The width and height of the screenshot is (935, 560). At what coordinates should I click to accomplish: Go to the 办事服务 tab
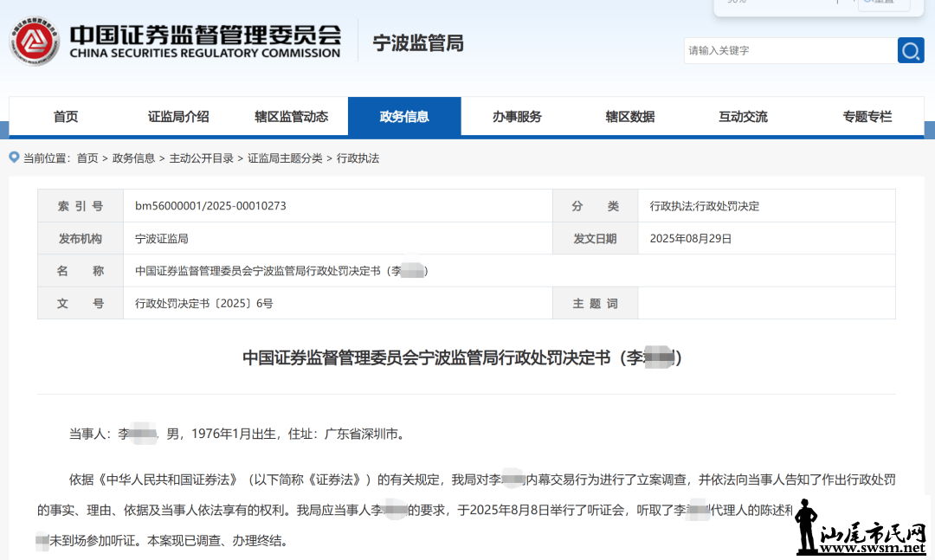point(517,117)
